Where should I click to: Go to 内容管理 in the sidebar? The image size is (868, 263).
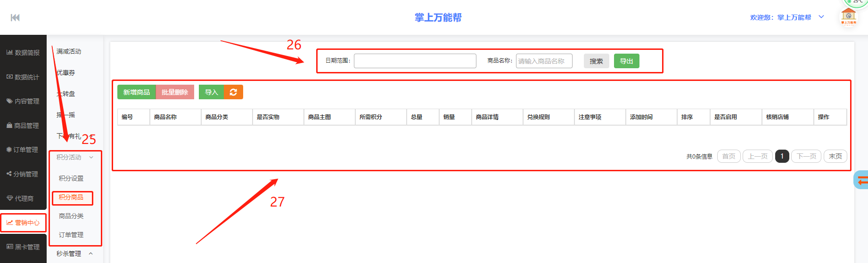tap(23, 101)
